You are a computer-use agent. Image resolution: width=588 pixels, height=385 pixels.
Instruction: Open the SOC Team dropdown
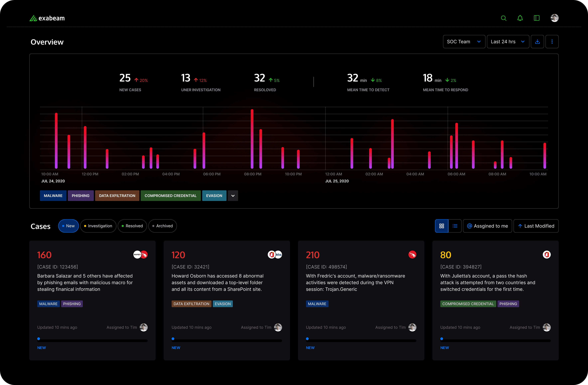pyautogui.click(x=464, y=42)
